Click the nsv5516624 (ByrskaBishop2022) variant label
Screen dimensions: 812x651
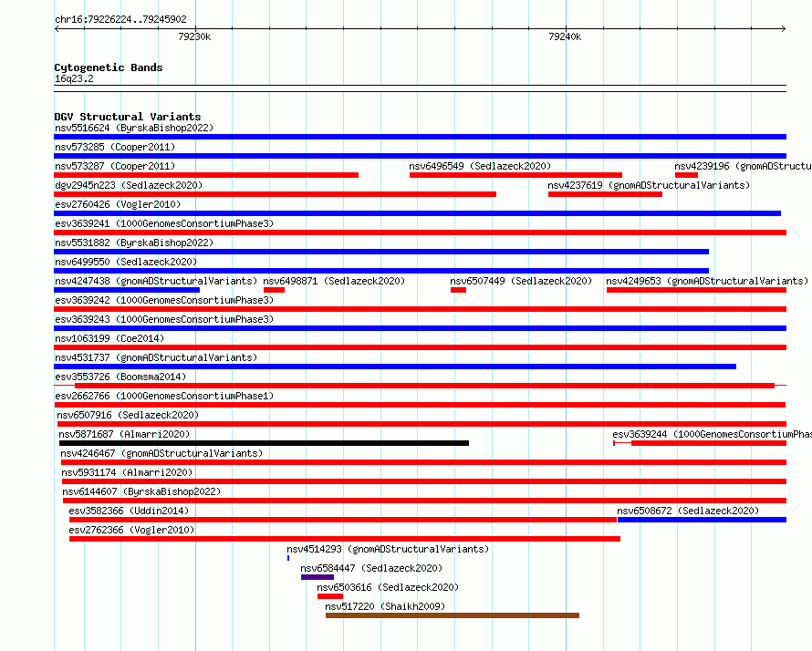[x=134, y=128]
